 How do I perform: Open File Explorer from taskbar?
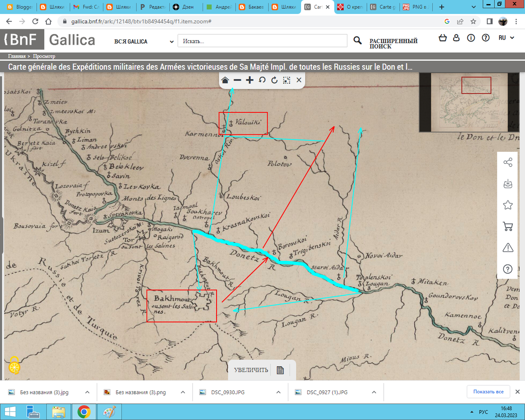coord(58,412)
